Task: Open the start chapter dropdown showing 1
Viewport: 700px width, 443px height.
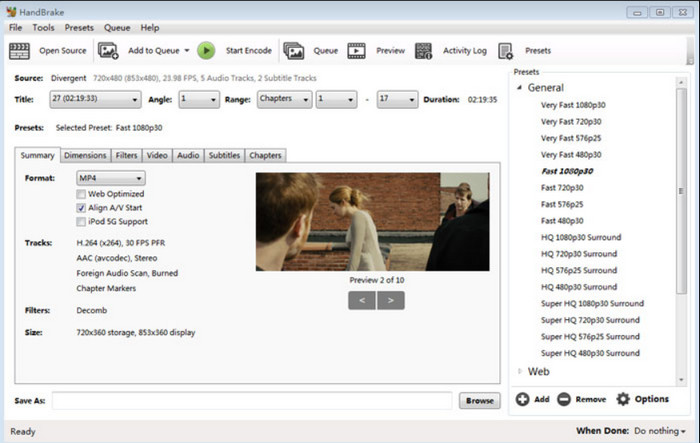Action: [x=337, y=99]
